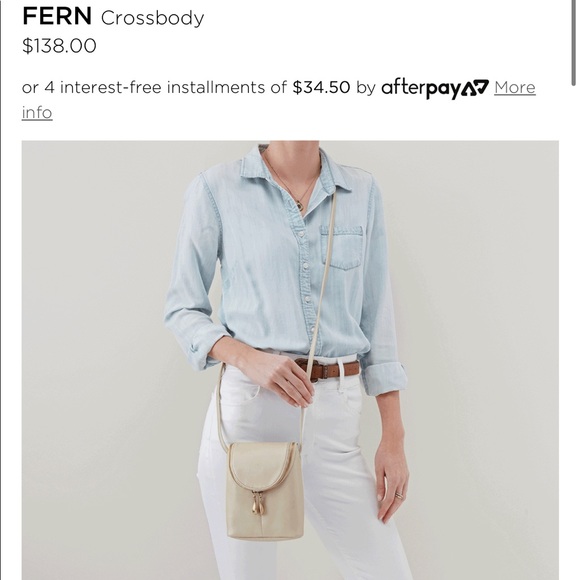Select the FERN product title
This screenshot has height=580, width=580.
[57, 17]
